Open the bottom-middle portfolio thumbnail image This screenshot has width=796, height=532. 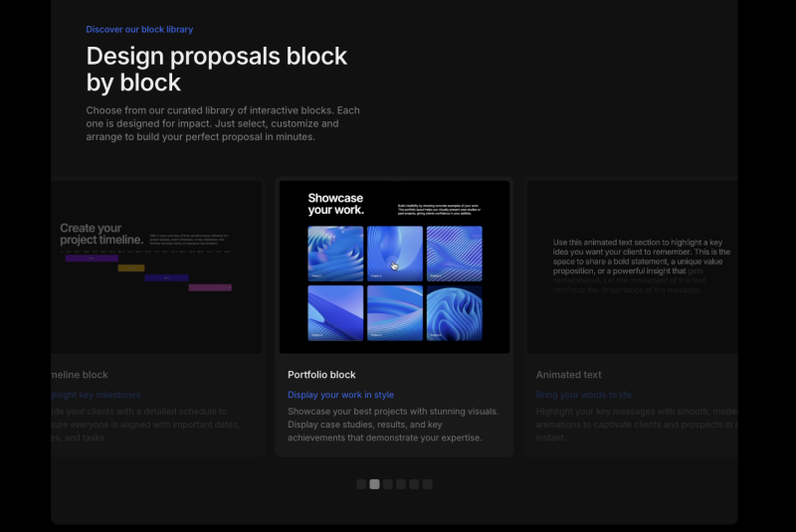pyautogui.click(x=395, y=313)
